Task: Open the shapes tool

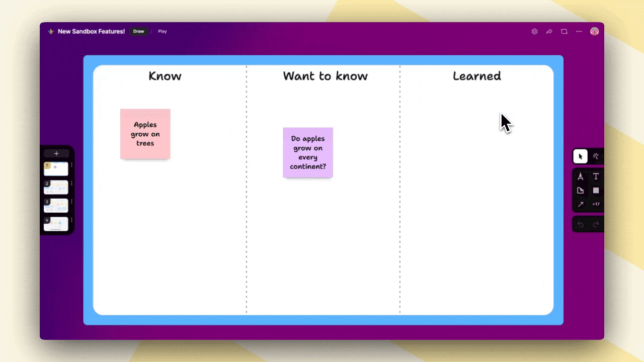Action: (580, 190)
